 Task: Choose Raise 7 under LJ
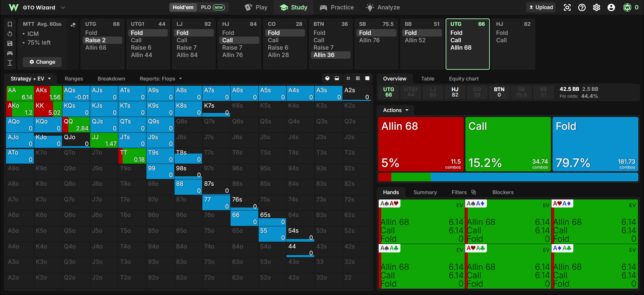pos(187,48)
